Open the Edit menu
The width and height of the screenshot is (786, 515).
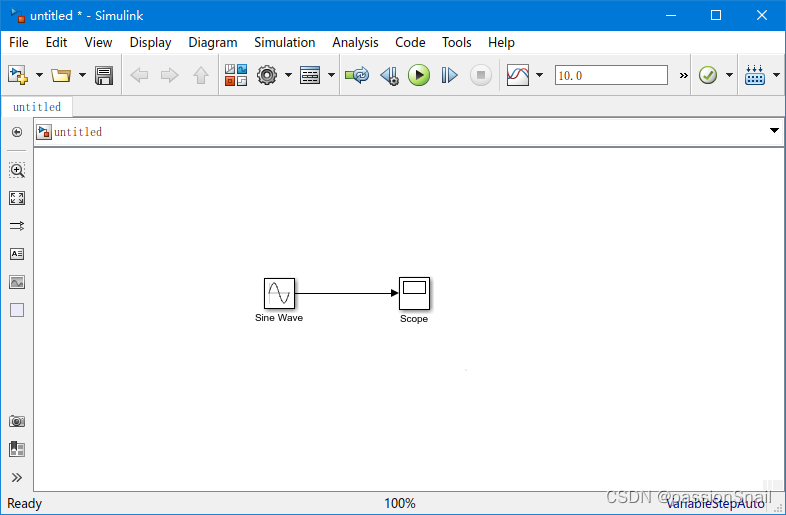coord(56,43)
